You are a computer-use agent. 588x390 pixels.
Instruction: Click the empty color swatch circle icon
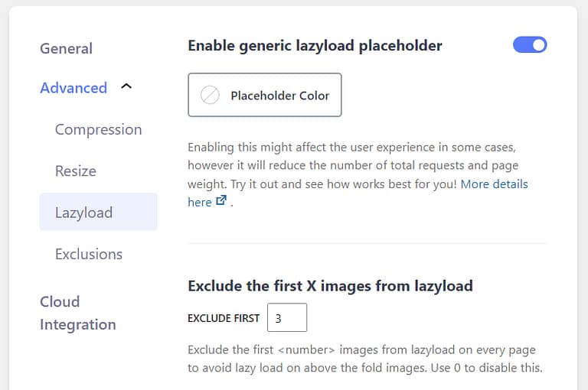(210, 96)
